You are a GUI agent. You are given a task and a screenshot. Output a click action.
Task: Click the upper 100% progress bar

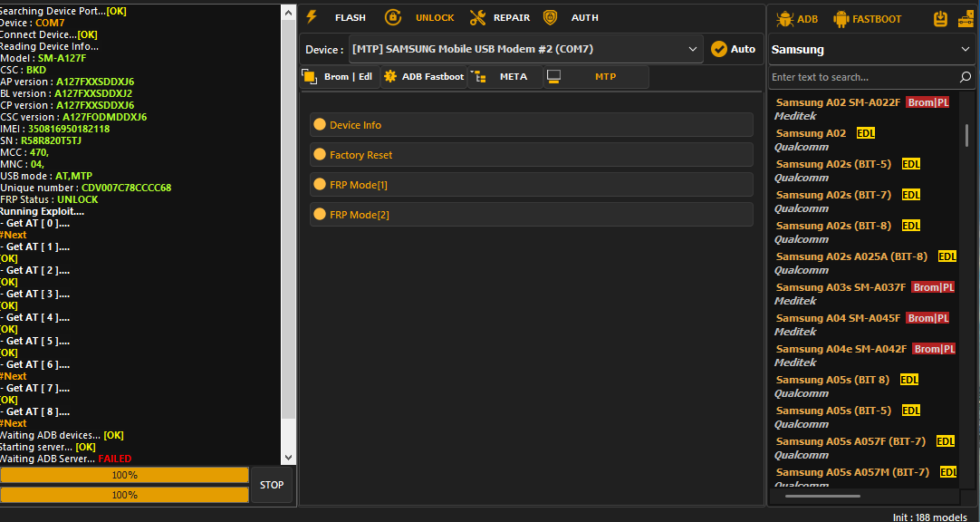point(124,475)
